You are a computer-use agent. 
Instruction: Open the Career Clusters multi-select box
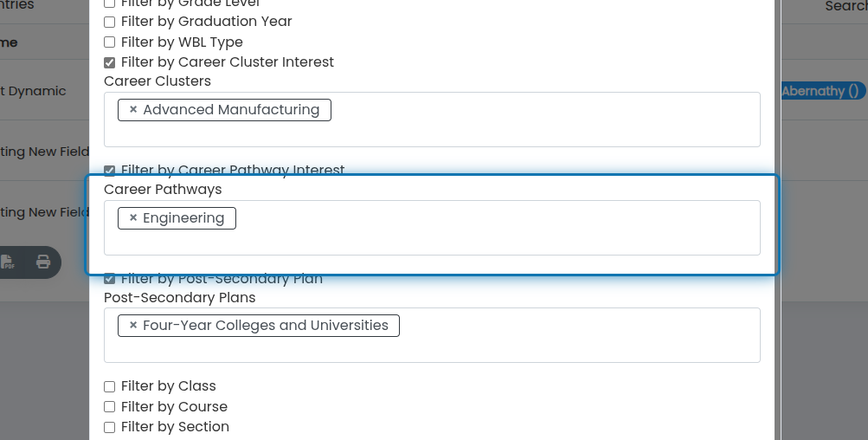(433, 120)
